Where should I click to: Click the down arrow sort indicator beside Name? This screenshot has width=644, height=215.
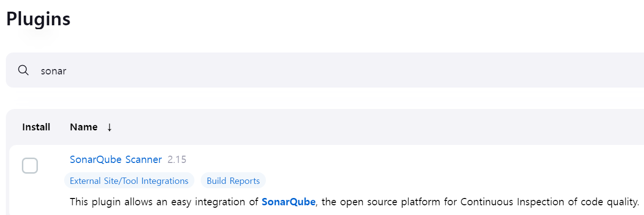pyautogui.click(x=109, y=127)
